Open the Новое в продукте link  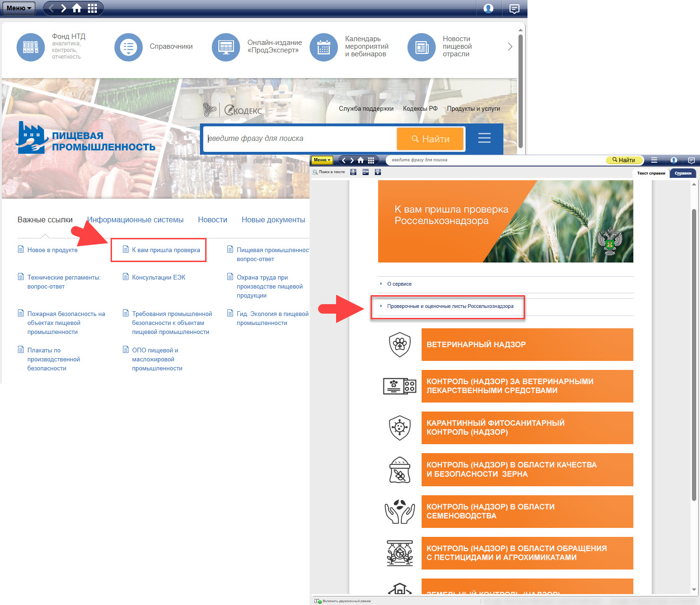pos(52,250)
